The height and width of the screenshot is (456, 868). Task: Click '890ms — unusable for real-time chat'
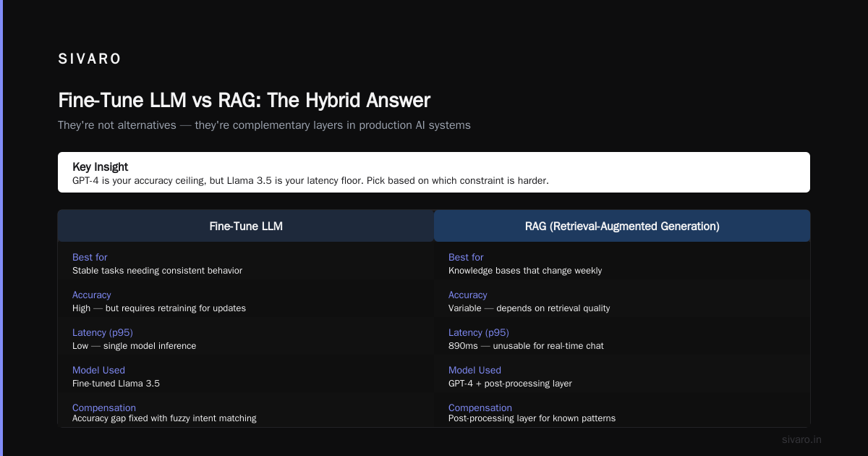click(526, 346)
